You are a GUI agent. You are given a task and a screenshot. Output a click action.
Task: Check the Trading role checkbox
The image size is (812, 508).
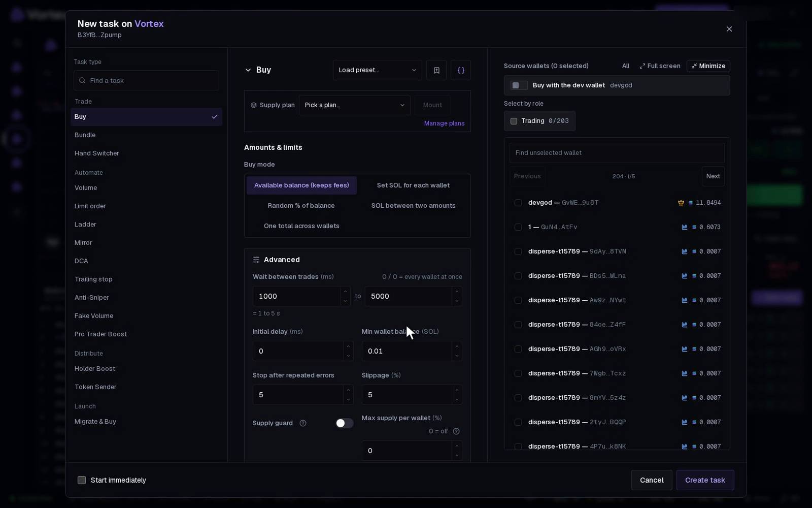click(x=514, y=121)
